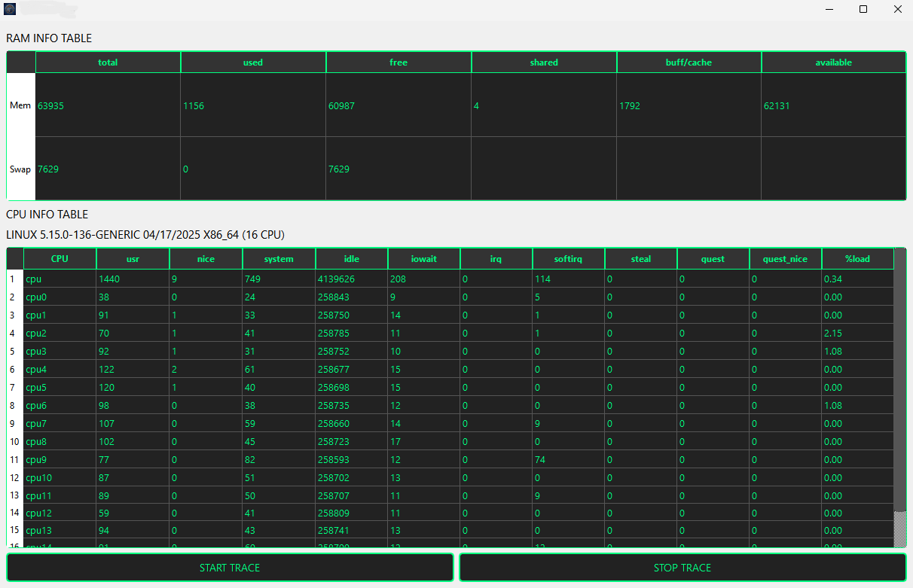Click the START TRACE button
This screenshot has height=588, width=913.
click(230, 568)
